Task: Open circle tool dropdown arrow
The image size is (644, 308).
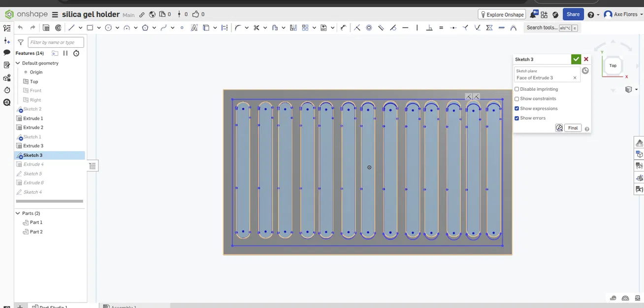Action: 117,28
